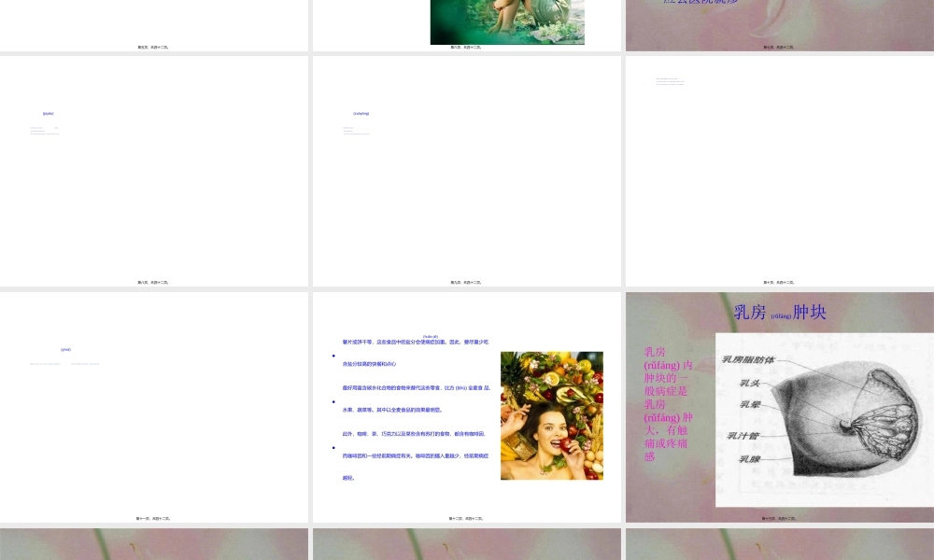Click the woman eating fruit photo

pyautogui.click(x=551, y=415)
